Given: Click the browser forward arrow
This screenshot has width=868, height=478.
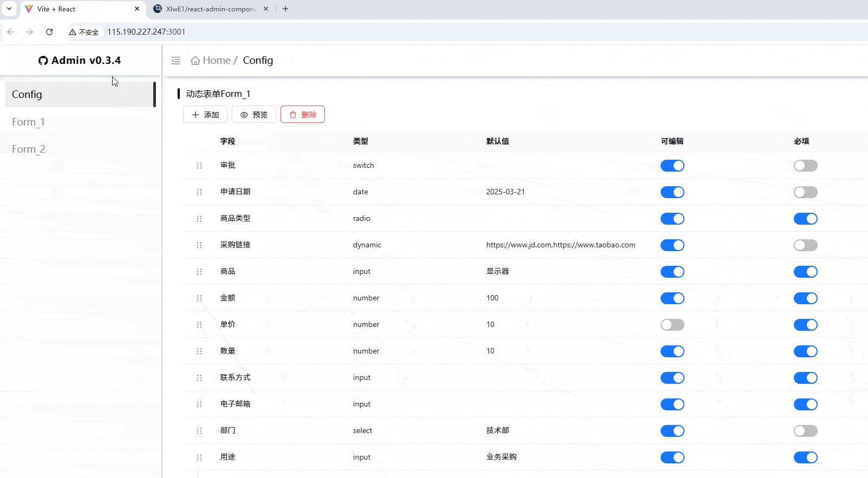Looking at the screenshot, I should click(x=30, y=32).
